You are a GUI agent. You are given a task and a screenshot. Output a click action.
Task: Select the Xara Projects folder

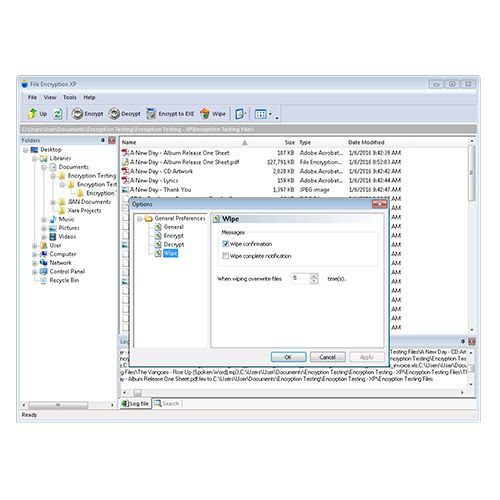[84, 211]
